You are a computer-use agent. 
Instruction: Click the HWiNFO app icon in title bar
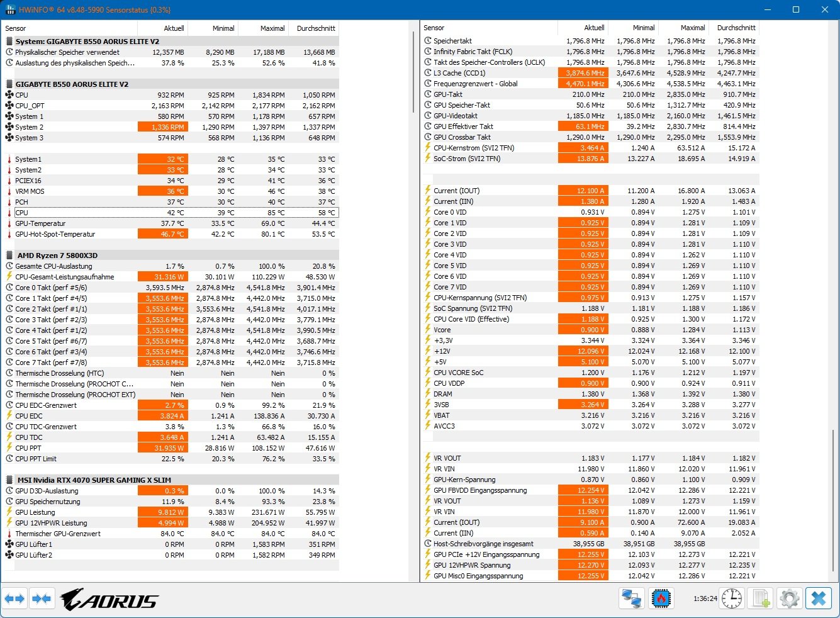(10, 9)
